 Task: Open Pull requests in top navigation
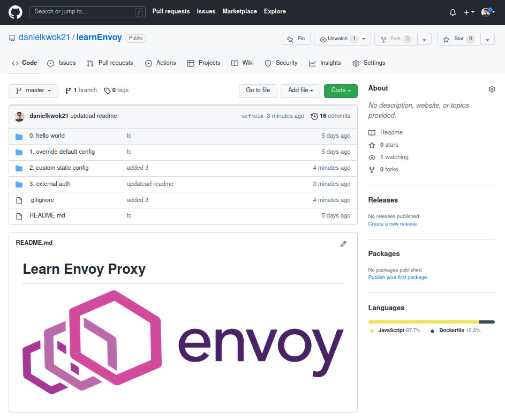[171, 11]
